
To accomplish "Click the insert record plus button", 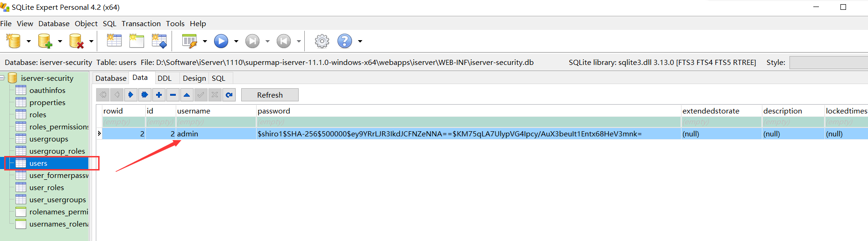I will click(x=159, y=95).
